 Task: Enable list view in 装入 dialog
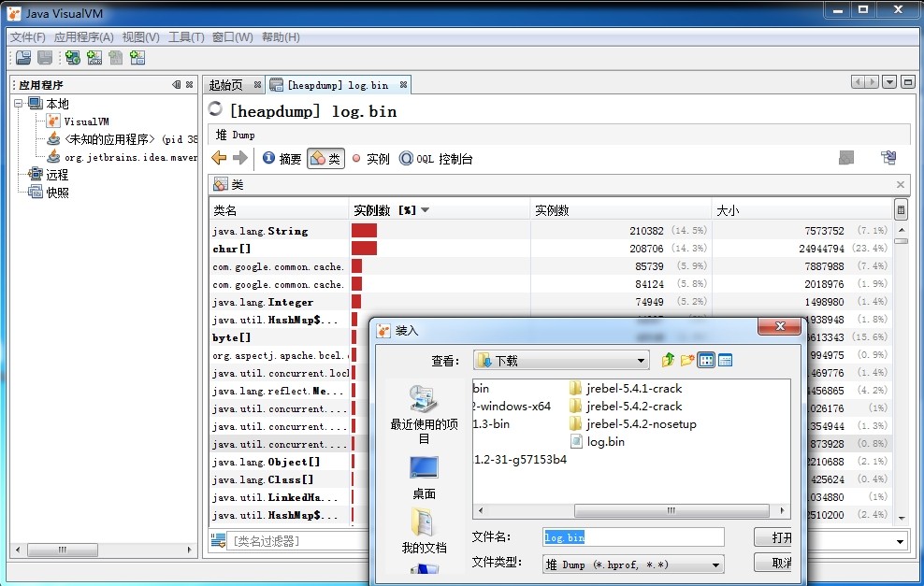706,360
